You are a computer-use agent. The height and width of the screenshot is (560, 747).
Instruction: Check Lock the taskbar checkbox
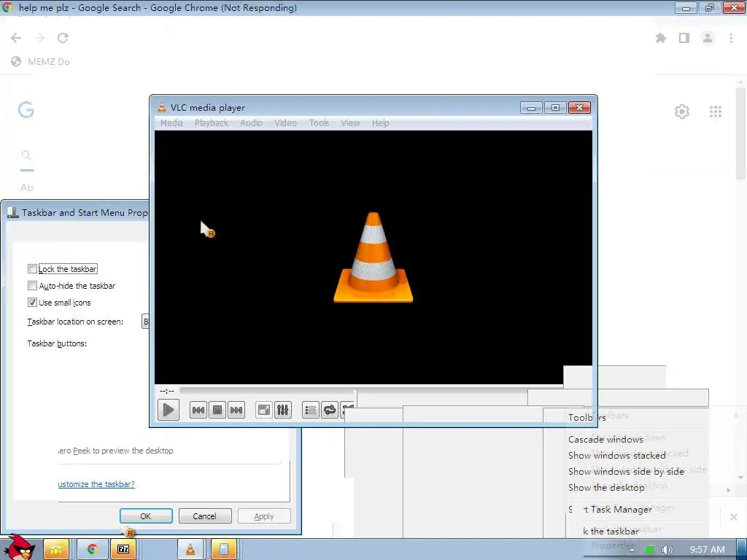(32, 269)
